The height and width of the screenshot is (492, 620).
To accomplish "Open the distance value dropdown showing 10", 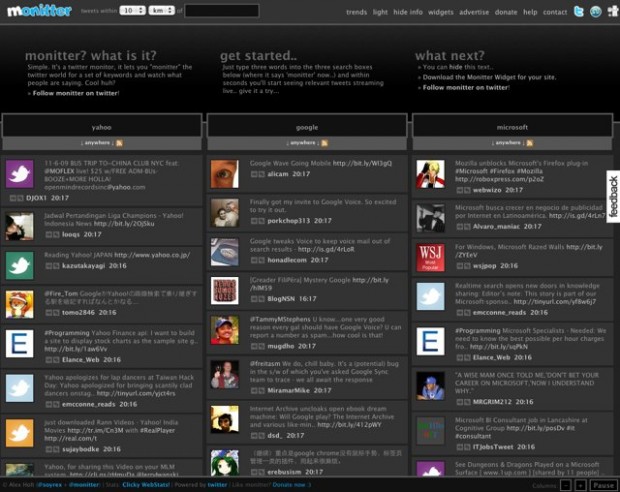I will (x=132, y=11).
